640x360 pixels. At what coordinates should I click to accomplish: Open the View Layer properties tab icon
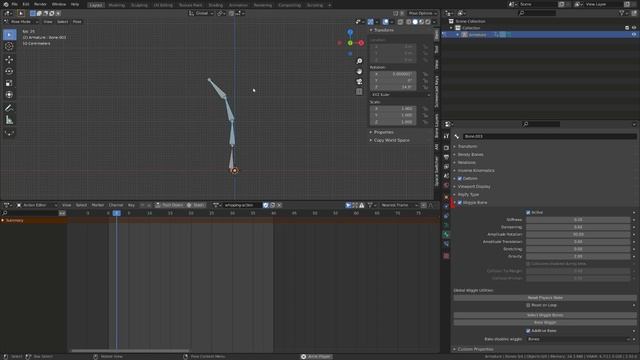click(446, 167)
